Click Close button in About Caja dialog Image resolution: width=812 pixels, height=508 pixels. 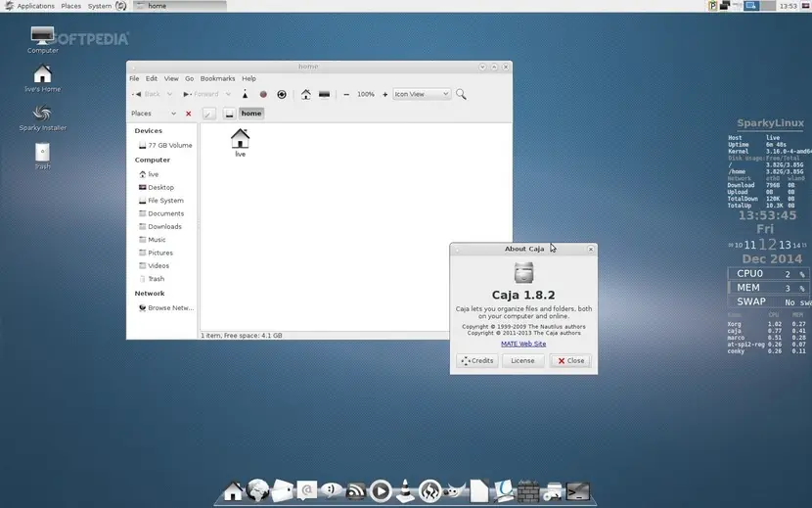pos(570,361)
